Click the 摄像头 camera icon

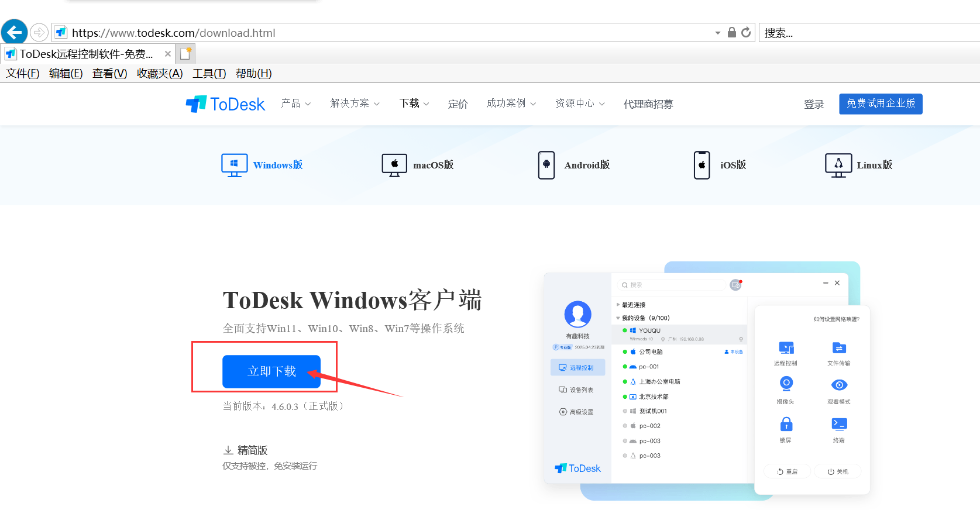[x=786, y=384]
